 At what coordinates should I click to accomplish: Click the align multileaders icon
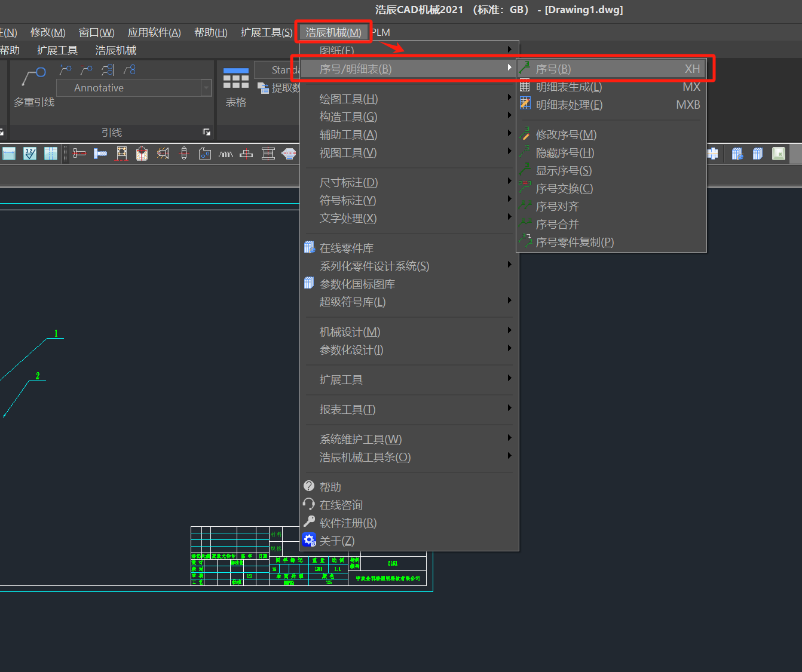coord(108,70)
